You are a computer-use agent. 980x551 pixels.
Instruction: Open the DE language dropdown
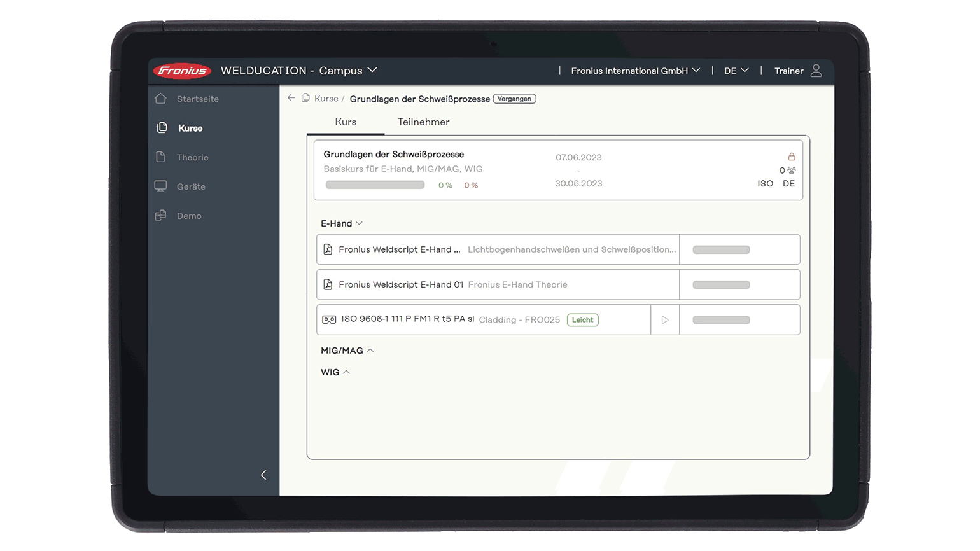pyautogui.click(x=736, y=71)
